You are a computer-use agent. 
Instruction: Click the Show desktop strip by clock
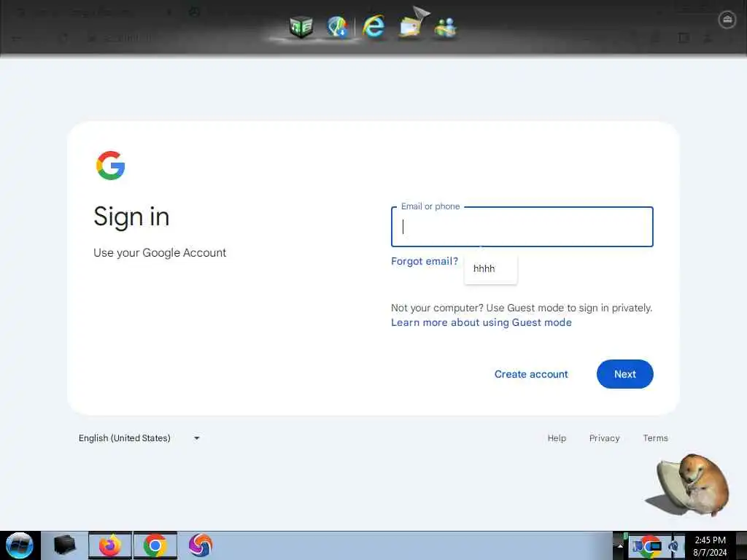click(x=741, y=545)
